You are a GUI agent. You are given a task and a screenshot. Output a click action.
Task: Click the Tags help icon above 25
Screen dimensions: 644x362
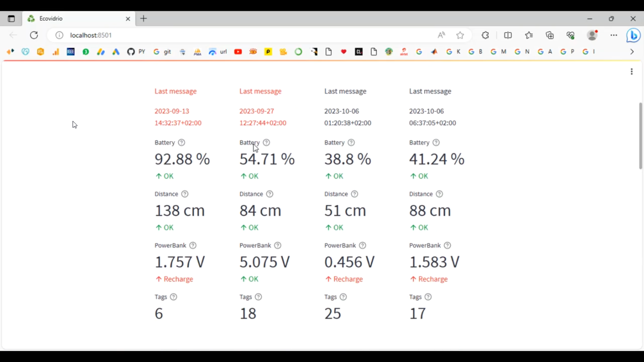click(x=343, y=297)
